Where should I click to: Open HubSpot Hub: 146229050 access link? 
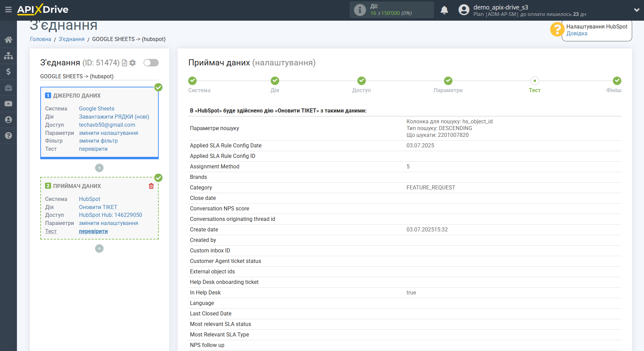click(110, 215)
